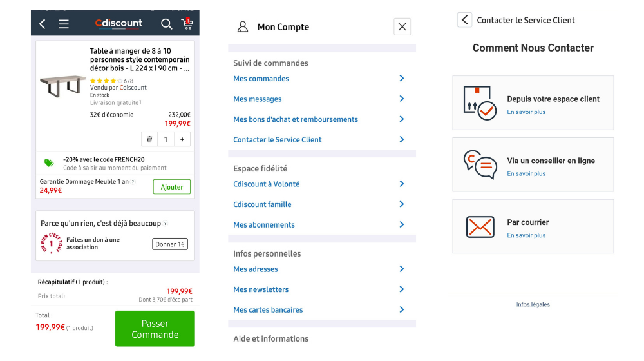Viewport: 644px width, 361px height.
Task: Click the online advisor chat bubbles icon
Action: click(480, 164)
